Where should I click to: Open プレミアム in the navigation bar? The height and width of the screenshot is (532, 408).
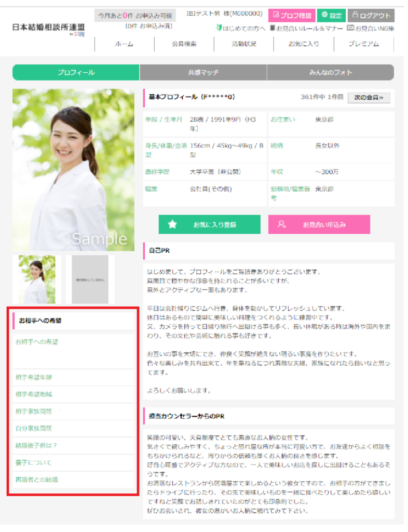coord(363,44)
